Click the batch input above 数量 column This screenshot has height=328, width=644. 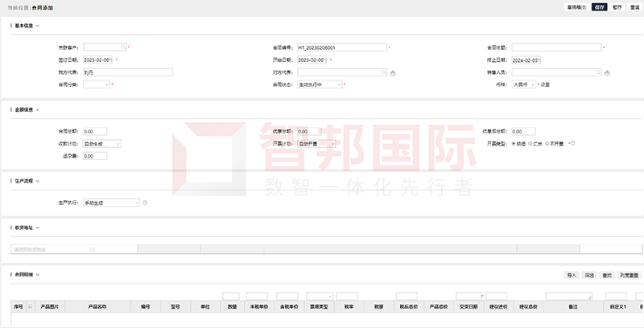[231, 296]
